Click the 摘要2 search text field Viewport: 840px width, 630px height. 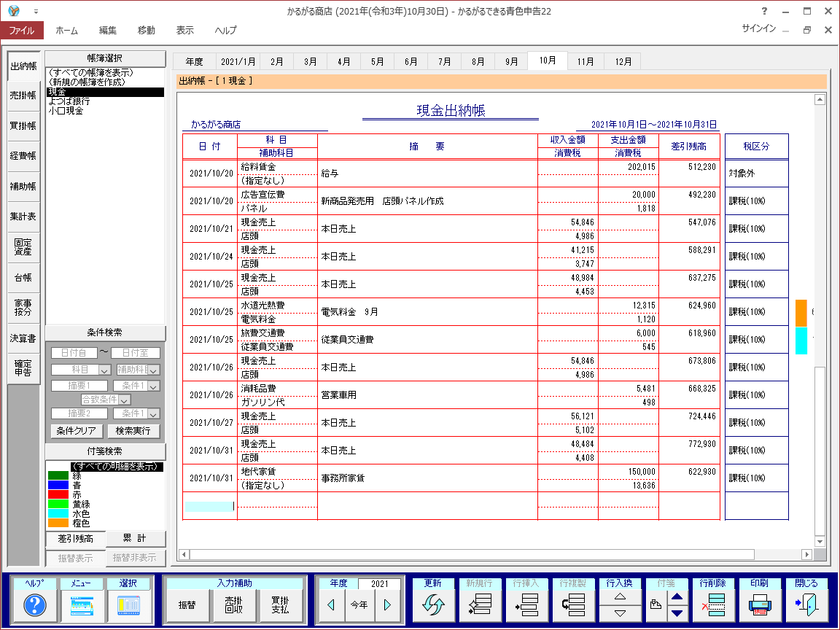[79, 414]
